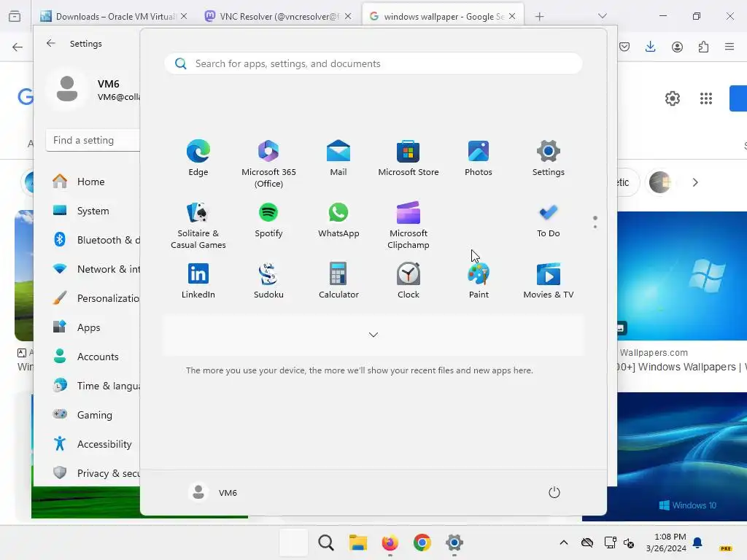Launch the Paint app

pos(479,281)
